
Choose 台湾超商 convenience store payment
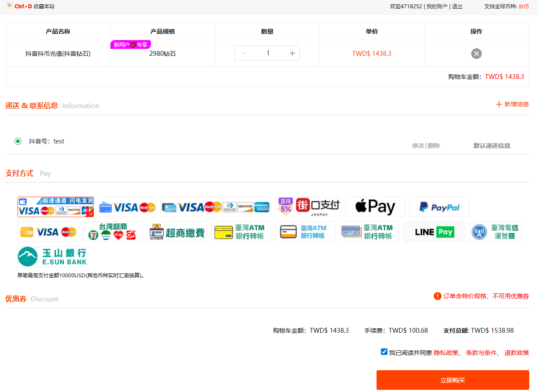click(x=113, y=232)
